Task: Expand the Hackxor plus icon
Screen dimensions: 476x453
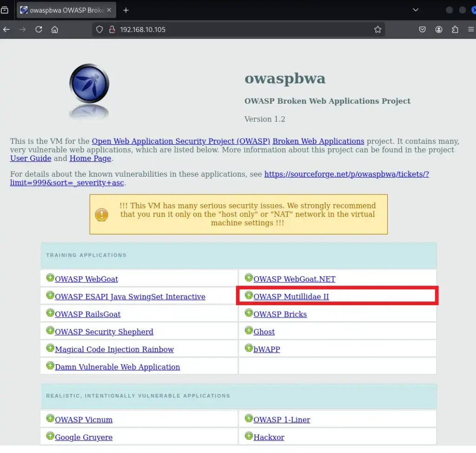Action: coord(249,436)
